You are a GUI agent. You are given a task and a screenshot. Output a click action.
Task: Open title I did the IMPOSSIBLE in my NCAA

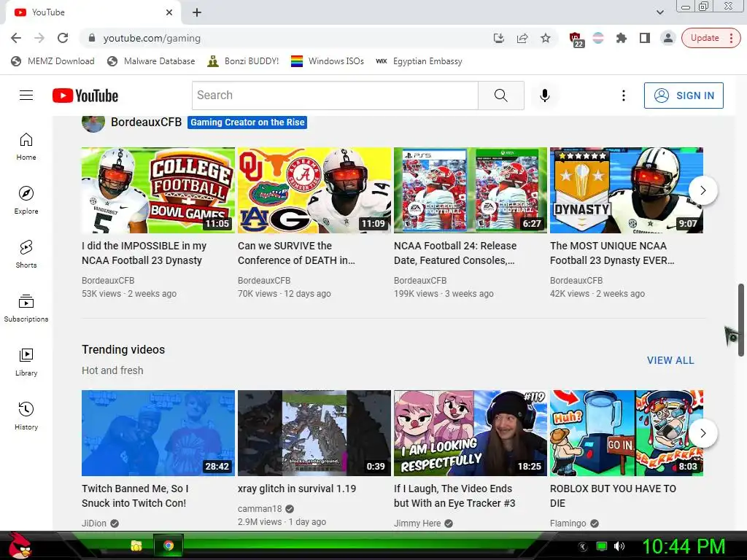[x=144, y=253]
